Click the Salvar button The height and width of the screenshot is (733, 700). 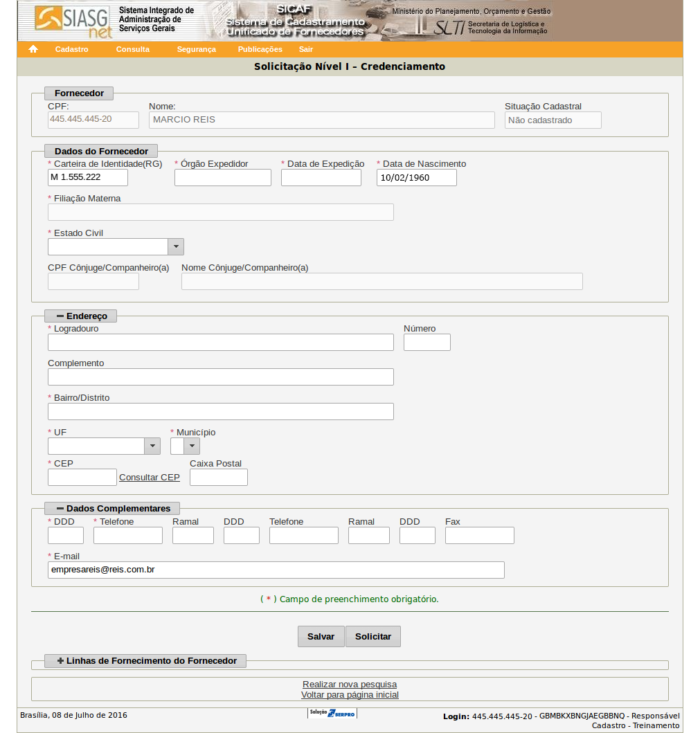[321, 636]
